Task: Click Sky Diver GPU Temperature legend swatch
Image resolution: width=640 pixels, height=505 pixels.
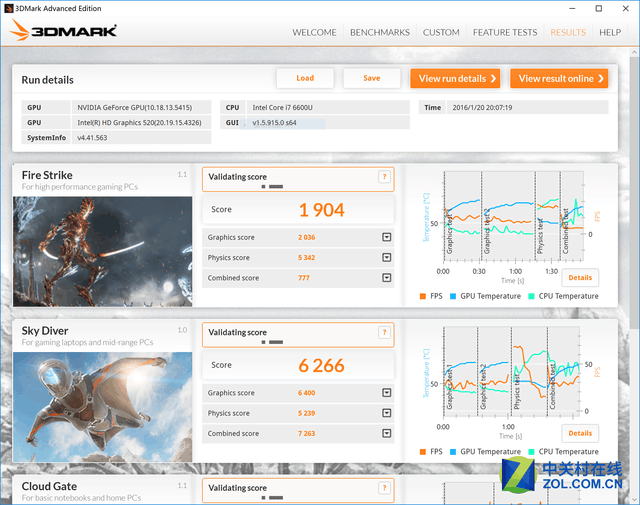Action: 453,452
